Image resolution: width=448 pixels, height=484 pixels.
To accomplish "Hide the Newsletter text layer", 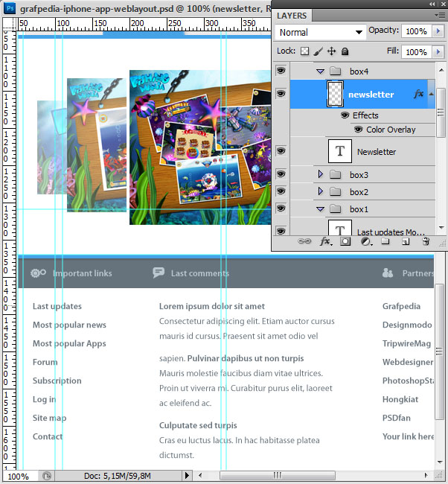I will [281, 151].
